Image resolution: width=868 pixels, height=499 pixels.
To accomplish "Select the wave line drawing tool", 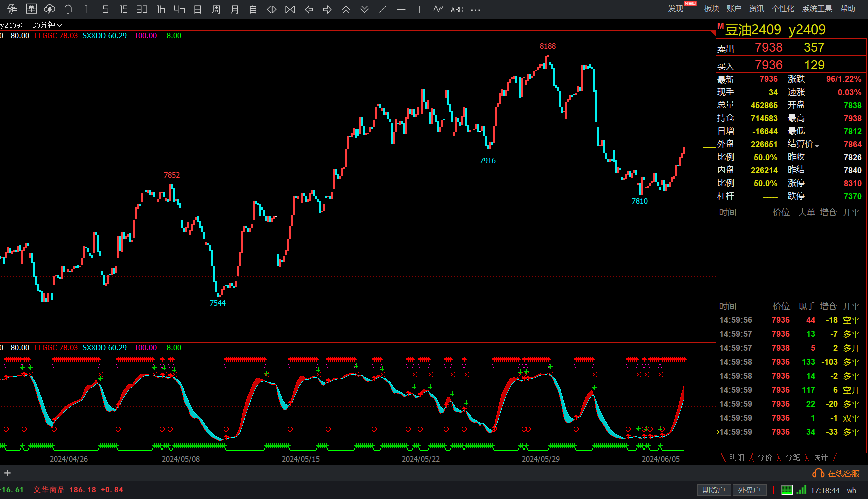I will 438,9.
